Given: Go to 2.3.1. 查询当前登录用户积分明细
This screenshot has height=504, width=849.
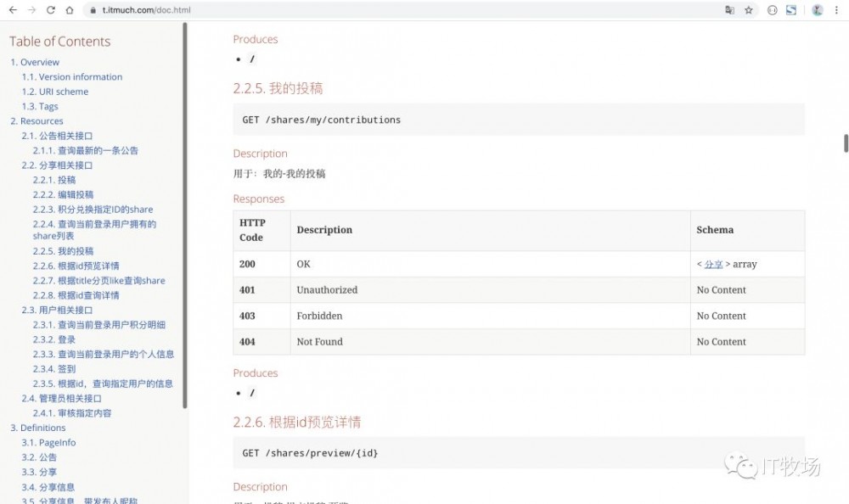Looking at the screenshot, I should (x=99, y=325).
